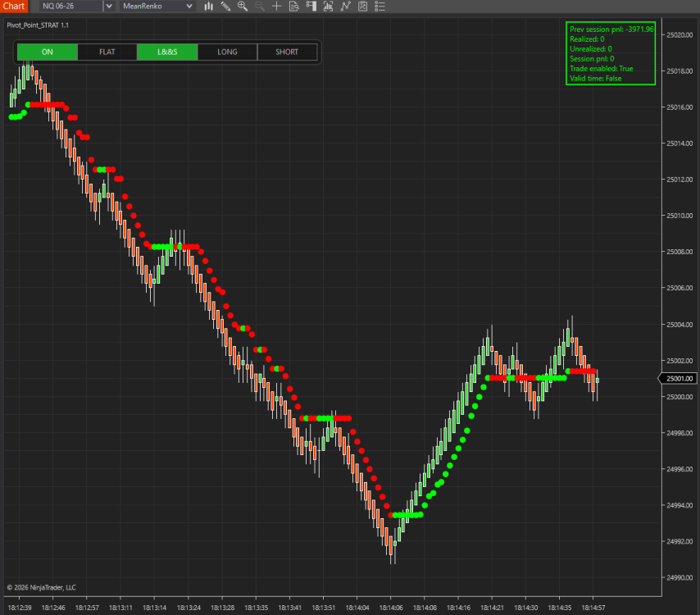Image resolution: width=700 pixels, height=615 pixels.
Task: Select the crosshair cursor icon
Action: coord(276,7)
